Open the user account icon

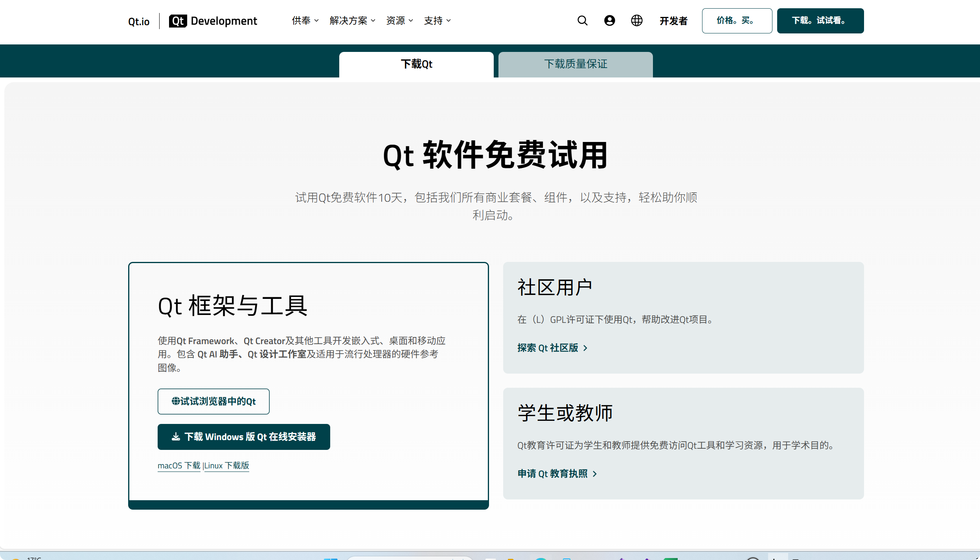click(609, 21)
